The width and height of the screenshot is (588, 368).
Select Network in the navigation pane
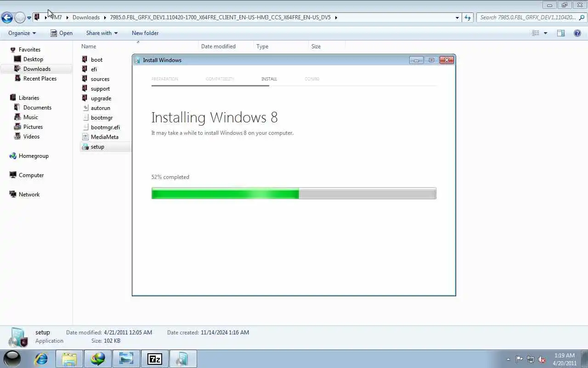(x=29, y=195)
